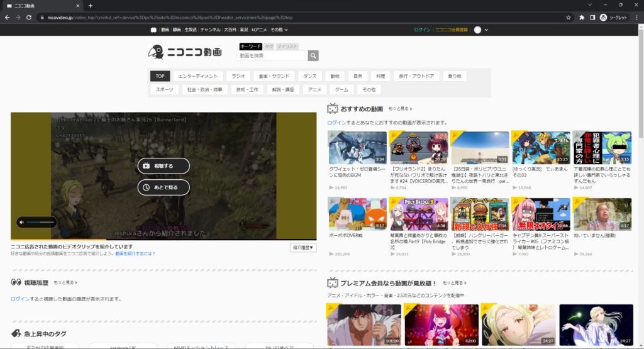The width and height of the screenshot is (644, 349).
Task: Open the browser side panel icon
Action: (x=592, y=18)
